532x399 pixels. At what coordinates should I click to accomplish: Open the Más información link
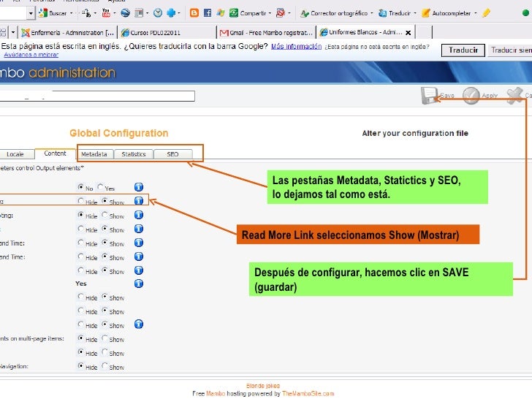pos(296,47)
